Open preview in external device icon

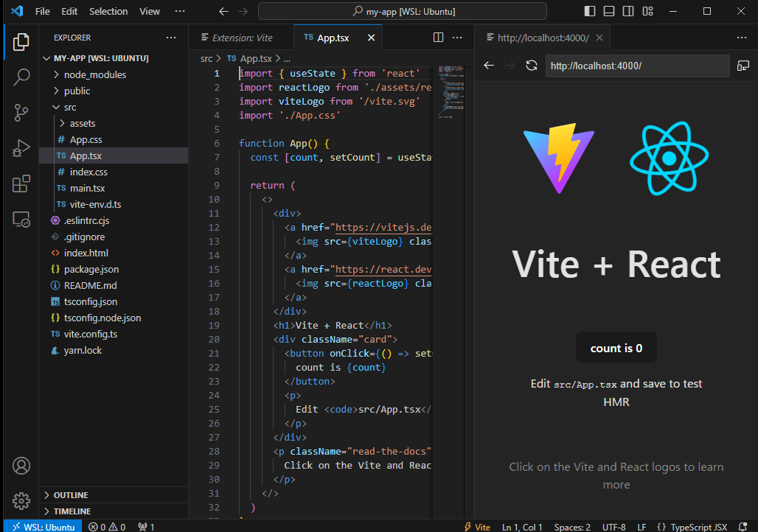tap(743, 66)
